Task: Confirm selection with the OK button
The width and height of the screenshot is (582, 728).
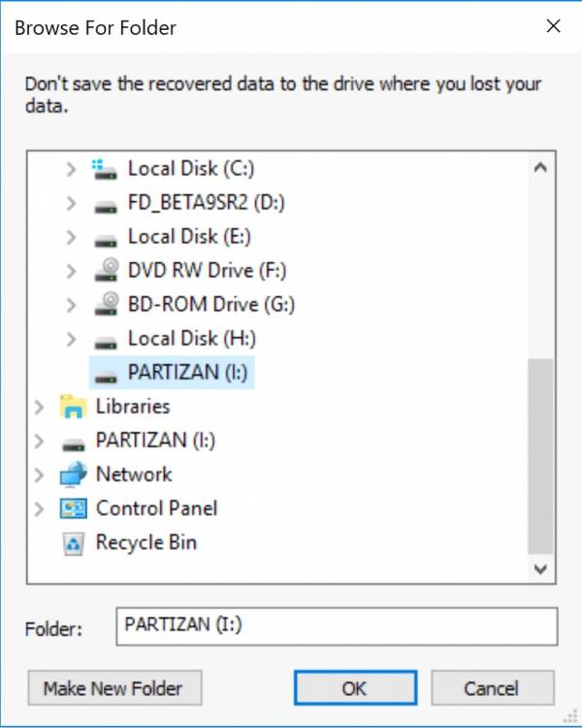Action: (354, 688)
